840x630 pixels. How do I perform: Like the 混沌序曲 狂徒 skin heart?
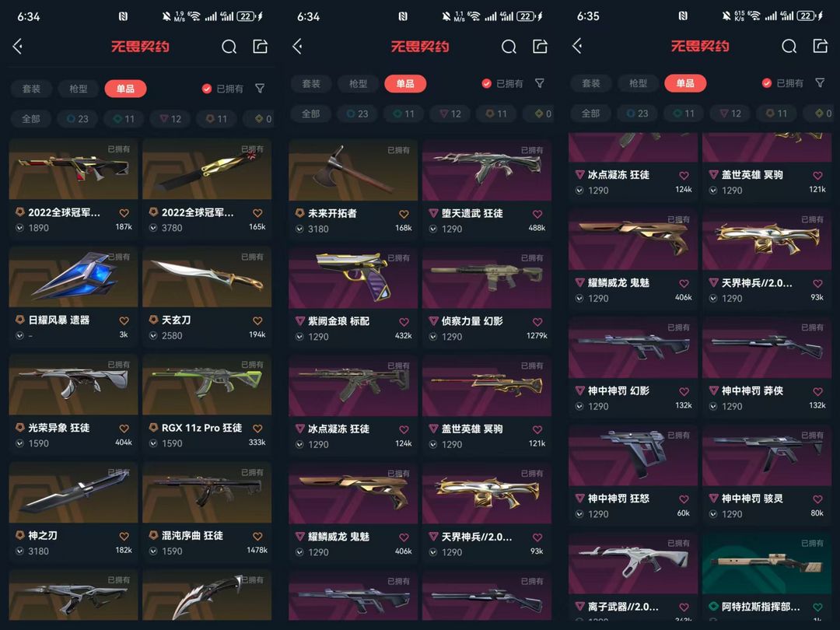(x=257, y=536)
